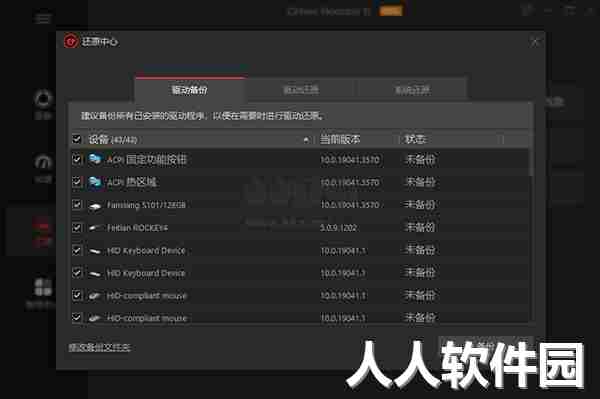The image size is (600, 399).
Task: Uncheck the upper HID-compliant mouse checkbox
Action: (x=77, y=295)
